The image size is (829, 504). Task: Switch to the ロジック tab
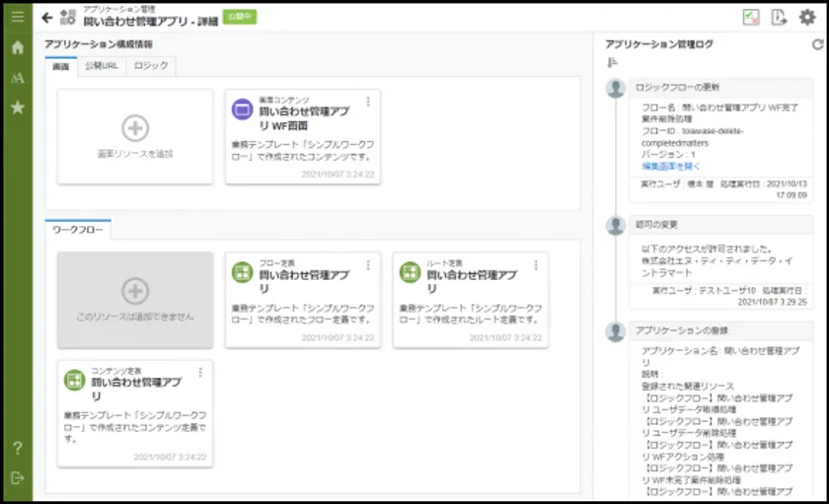(x=151, y=66)
